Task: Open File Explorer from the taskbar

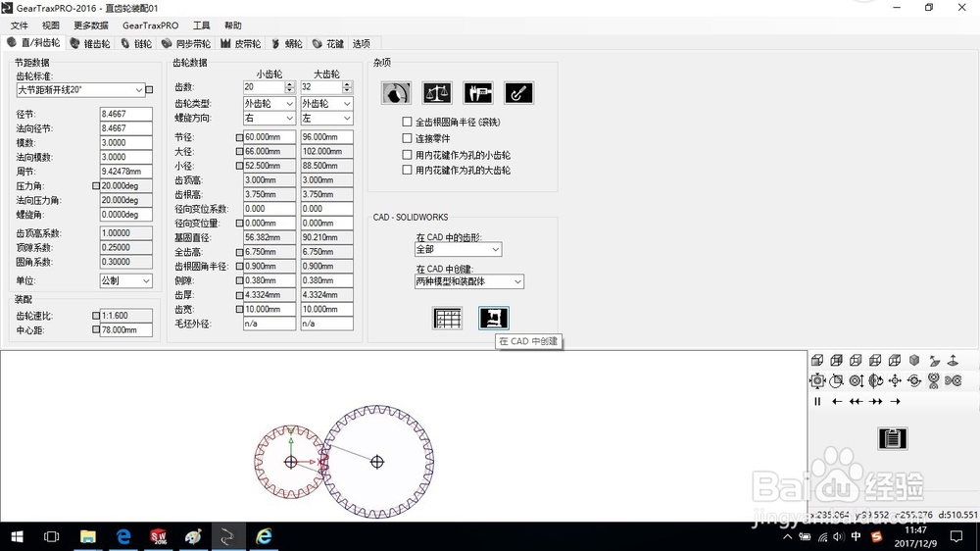Action: [88, 536]
